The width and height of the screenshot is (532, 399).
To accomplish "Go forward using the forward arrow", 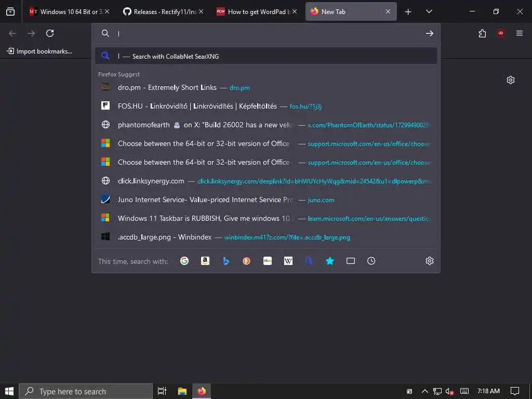I will tap(31, 33).
